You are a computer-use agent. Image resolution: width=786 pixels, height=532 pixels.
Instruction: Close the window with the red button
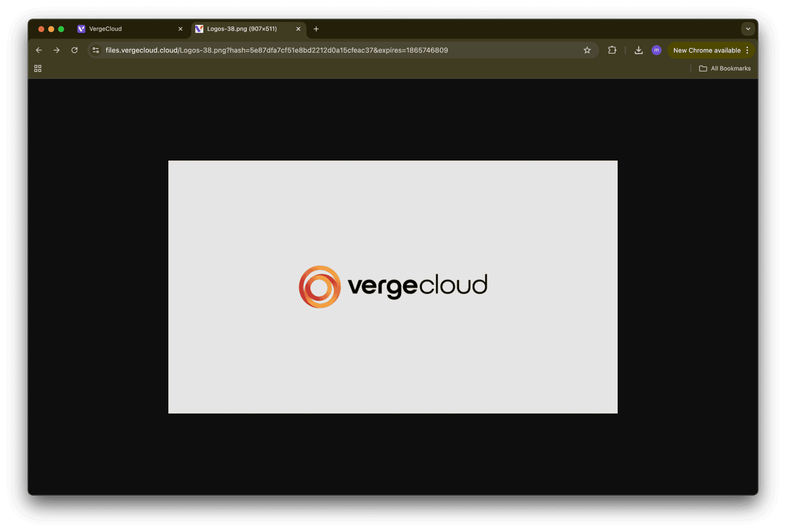pos(41,29)
